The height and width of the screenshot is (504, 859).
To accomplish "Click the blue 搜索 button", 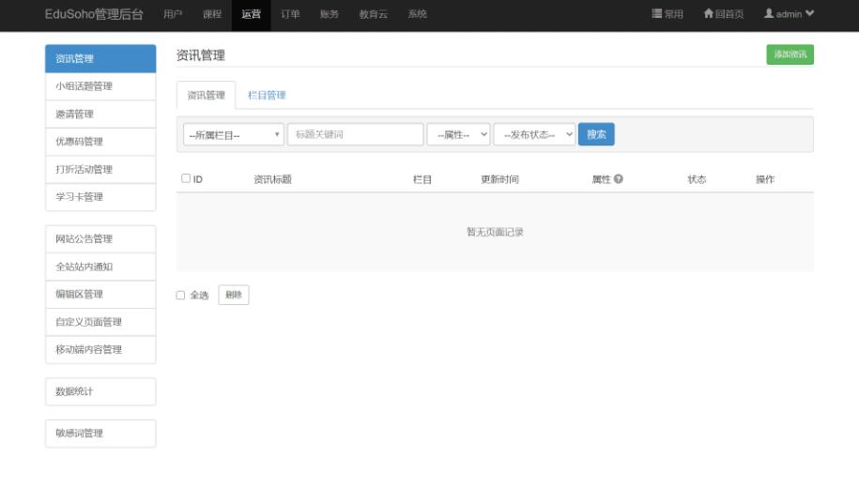I will click(x=596, y=135).
